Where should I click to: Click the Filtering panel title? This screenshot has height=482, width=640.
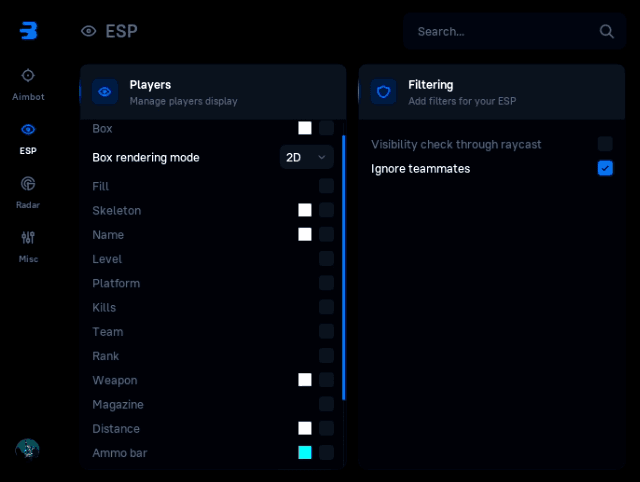click(430, 85)
